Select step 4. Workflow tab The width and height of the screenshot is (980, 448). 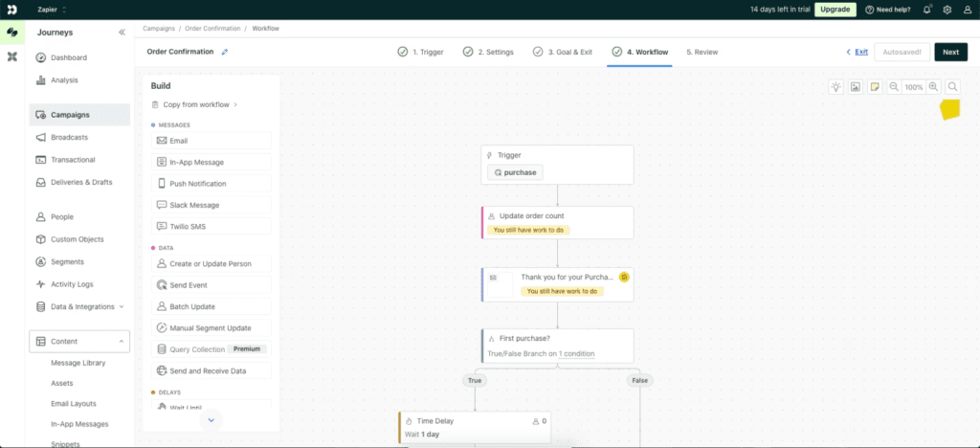coord(640,52)
